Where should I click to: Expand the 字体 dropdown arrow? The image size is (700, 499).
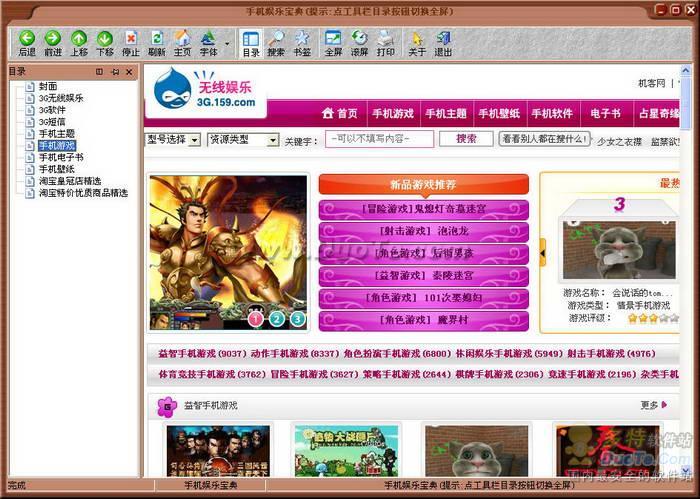tap(227, 44)
